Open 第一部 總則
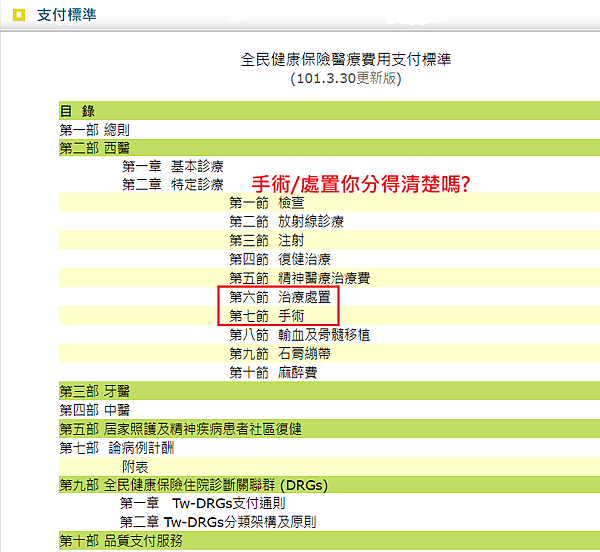The height and width of the screenshot is (552, 600). point(95,130)
